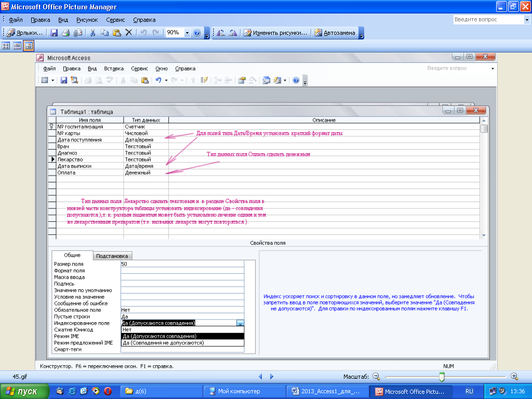Click Properties icon in pictured Access toolbar
Screen dimensions: 532x399
coord(242,81)
